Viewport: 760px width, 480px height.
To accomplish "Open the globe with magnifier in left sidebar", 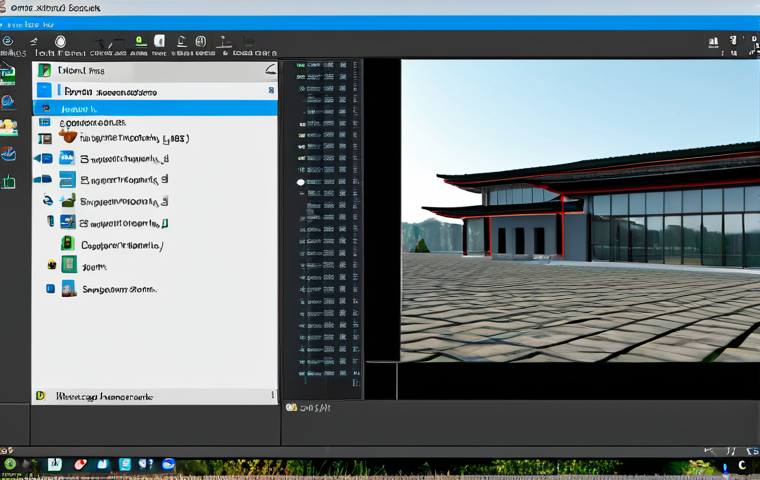I will coord(8,101).
